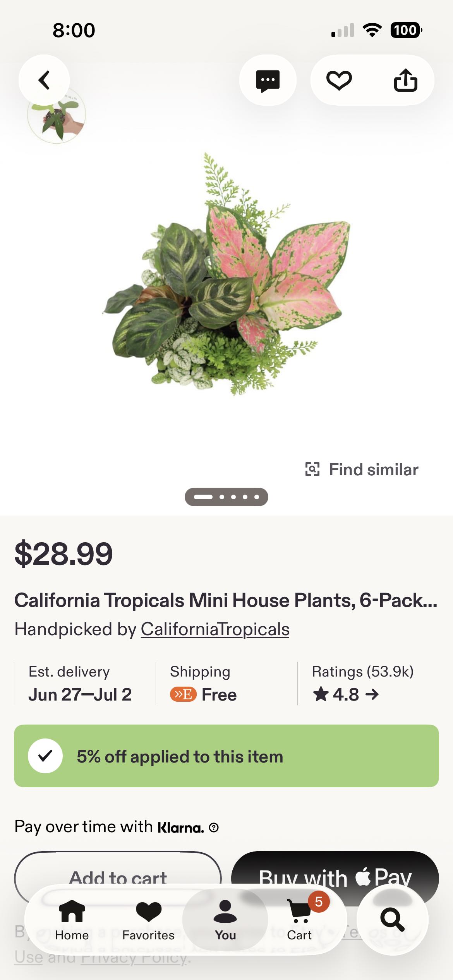
Task: Tap the small plant thumbnail under back button
Action: click(57, 115)
